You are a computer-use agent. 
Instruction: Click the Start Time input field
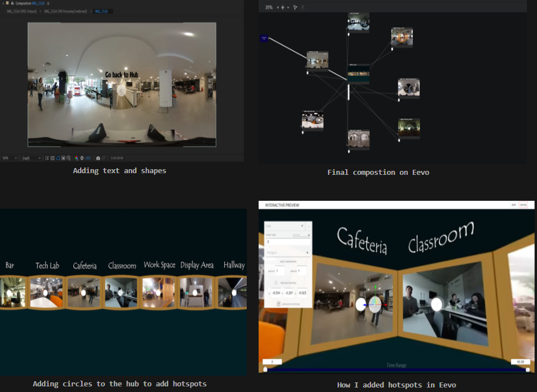tap(287, 242)
